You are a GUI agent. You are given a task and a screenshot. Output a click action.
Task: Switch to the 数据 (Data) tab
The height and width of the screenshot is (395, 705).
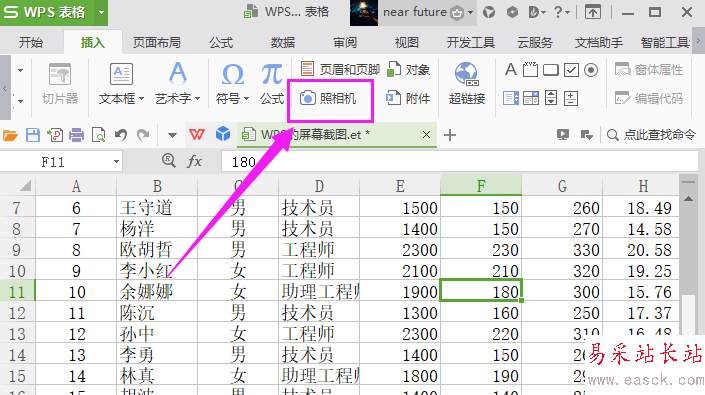coord(283,42)
